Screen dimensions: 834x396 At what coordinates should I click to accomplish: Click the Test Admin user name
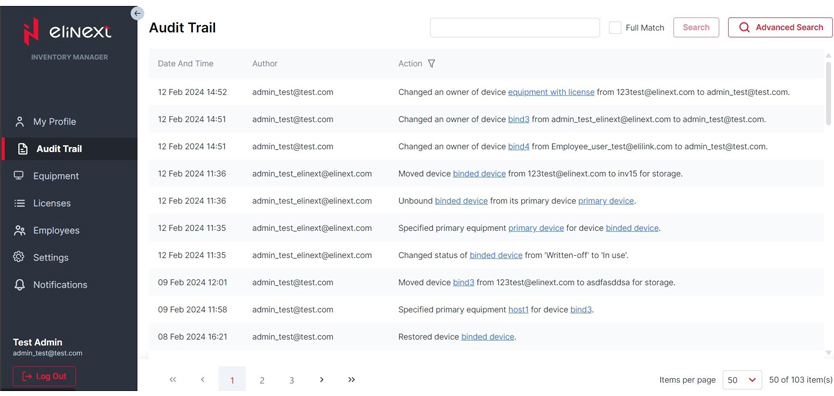click(37, 342)
